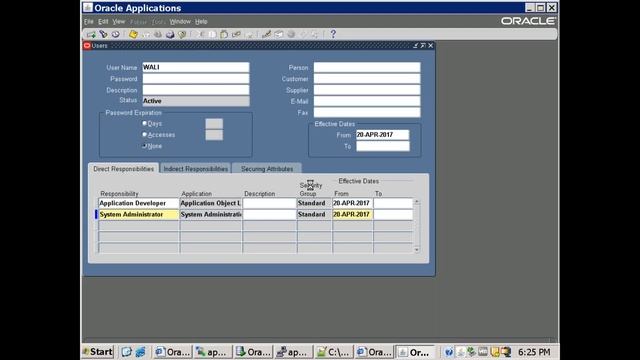The image size is (640, 360).
Task: Switch to Securing Attributes tab
Action: [267, 169]
